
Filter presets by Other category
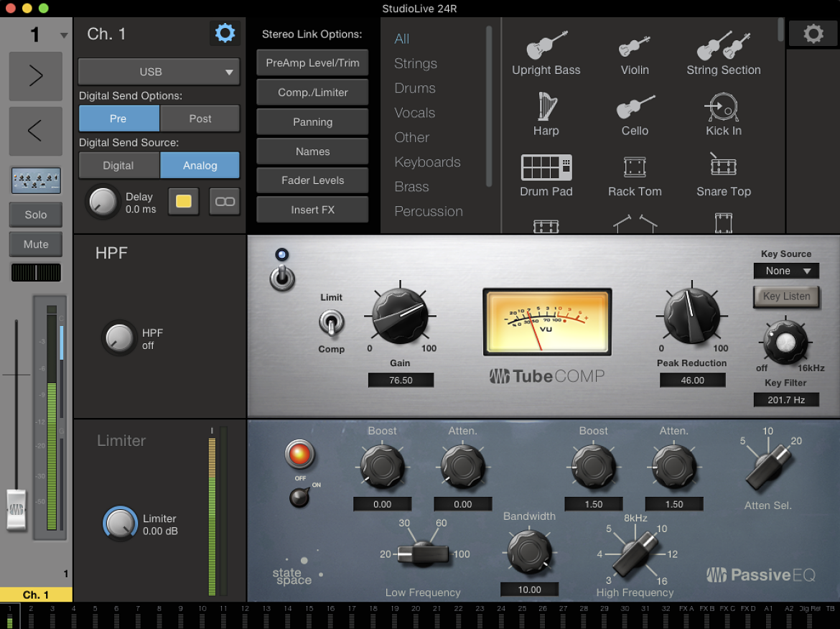pos(411,137)
